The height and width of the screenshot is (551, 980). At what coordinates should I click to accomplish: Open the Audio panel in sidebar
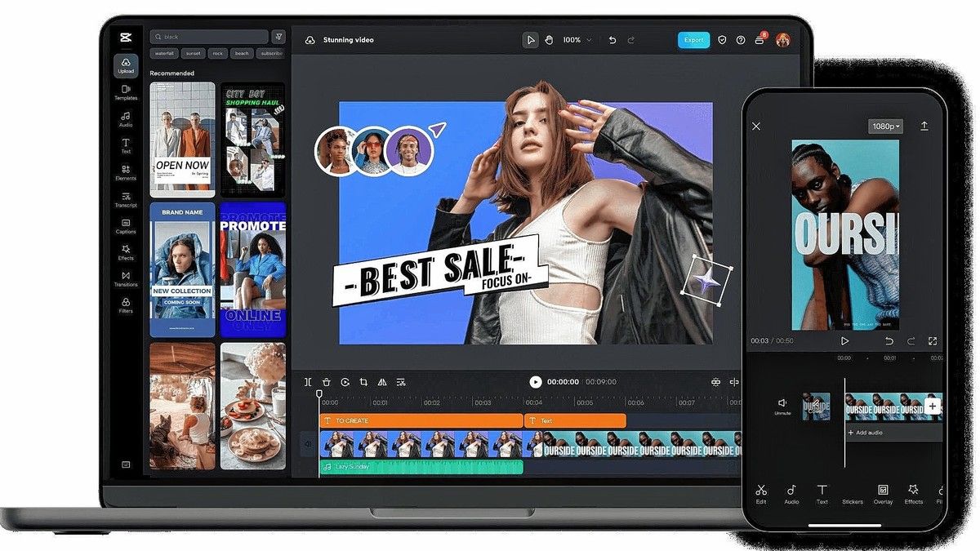click(x=126, y=119)
